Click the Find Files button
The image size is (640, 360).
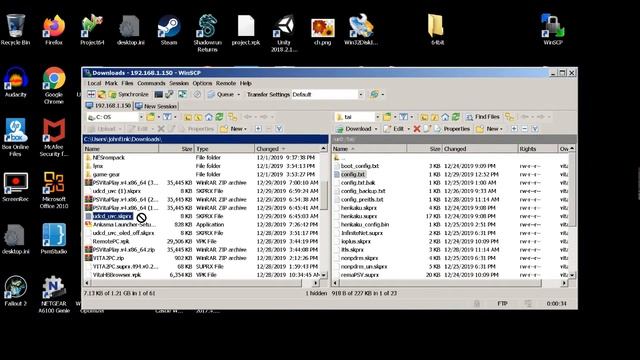click(482, 117)
